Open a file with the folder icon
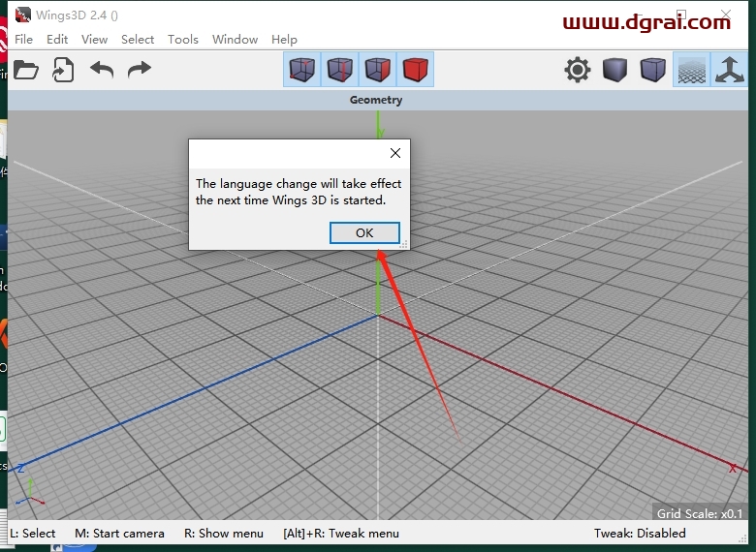This screenshot has width=756, height=552. tap(26, 70)
